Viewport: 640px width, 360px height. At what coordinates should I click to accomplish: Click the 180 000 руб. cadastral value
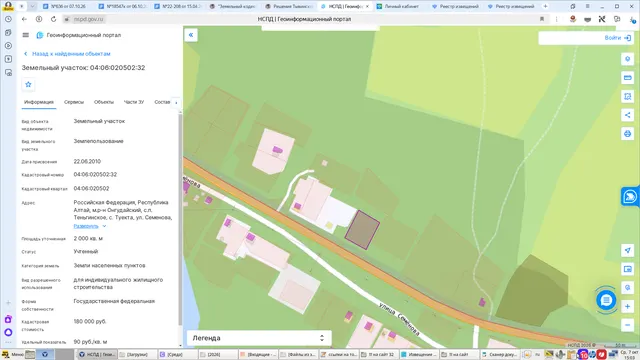(90, 322)
